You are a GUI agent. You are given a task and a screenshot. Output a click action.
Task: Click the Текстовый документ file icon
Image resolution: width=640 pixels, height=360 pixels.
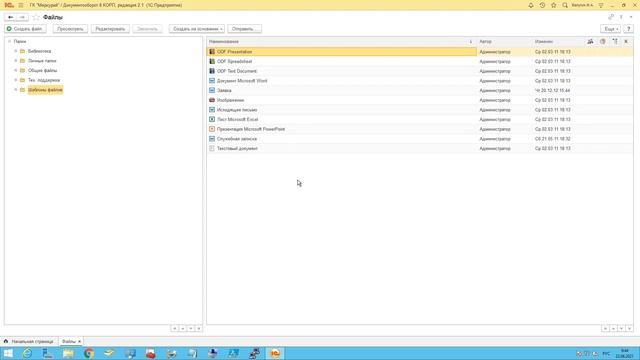pos(212,149)
